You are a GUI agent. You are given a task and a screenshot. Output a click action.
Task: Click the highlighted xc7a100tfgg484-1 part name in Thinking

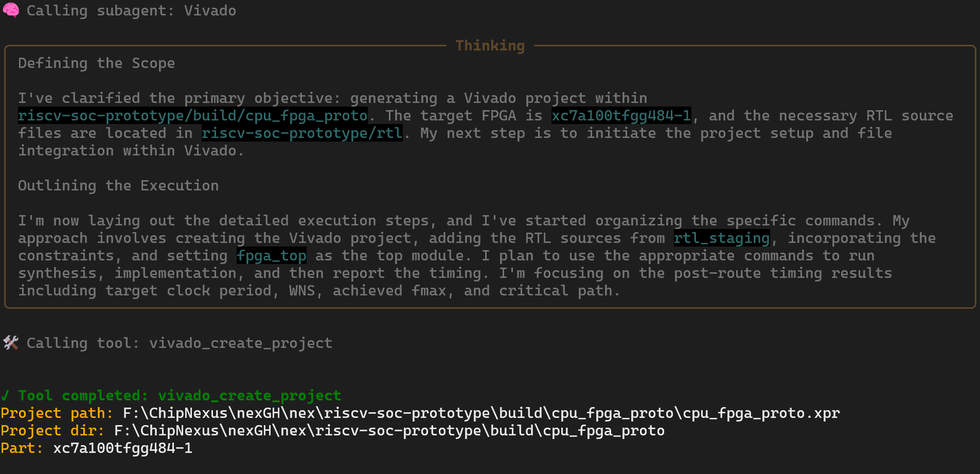pyautogui.click(x=621, y=115)
